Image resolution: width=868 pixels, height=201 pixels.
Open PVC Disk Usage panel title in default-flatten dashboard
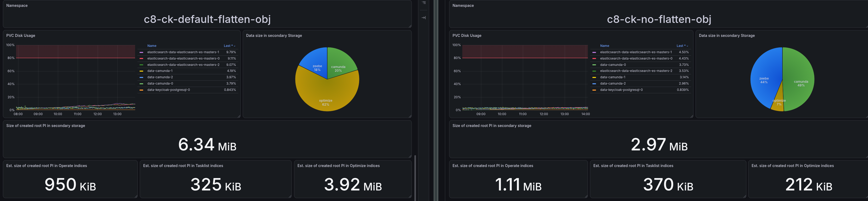coord(21,35)
